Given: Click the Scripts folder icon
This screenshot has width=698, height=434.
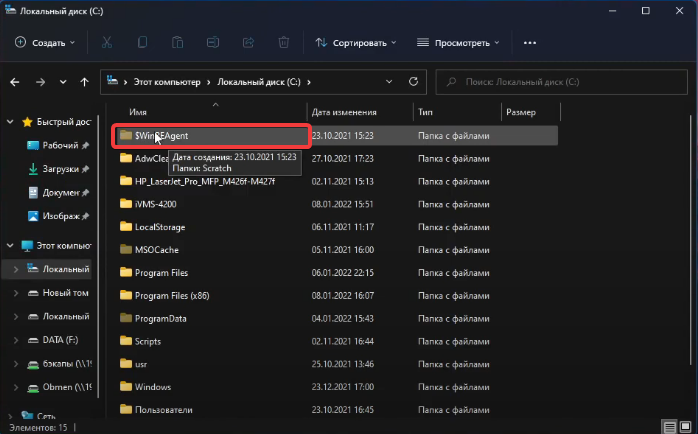Looking at the screenshot, I should (x=126, y=341).
